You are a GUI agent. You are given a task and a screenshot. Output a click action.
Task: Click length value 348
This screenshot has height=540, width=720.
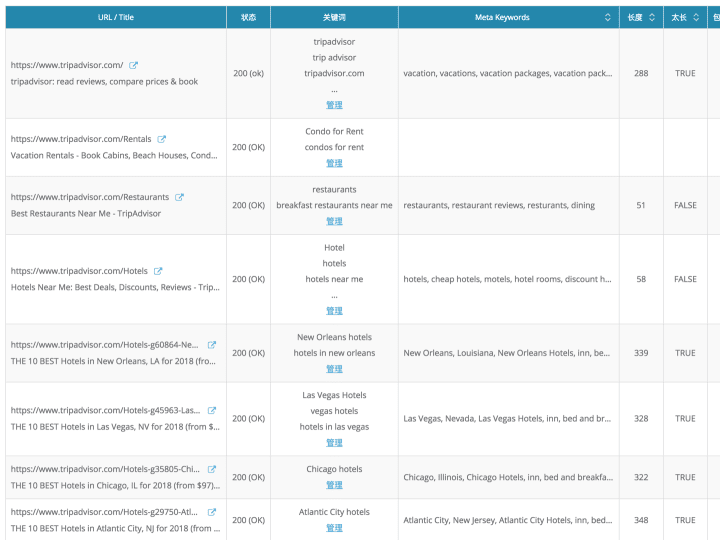click(x=641, y=520)
